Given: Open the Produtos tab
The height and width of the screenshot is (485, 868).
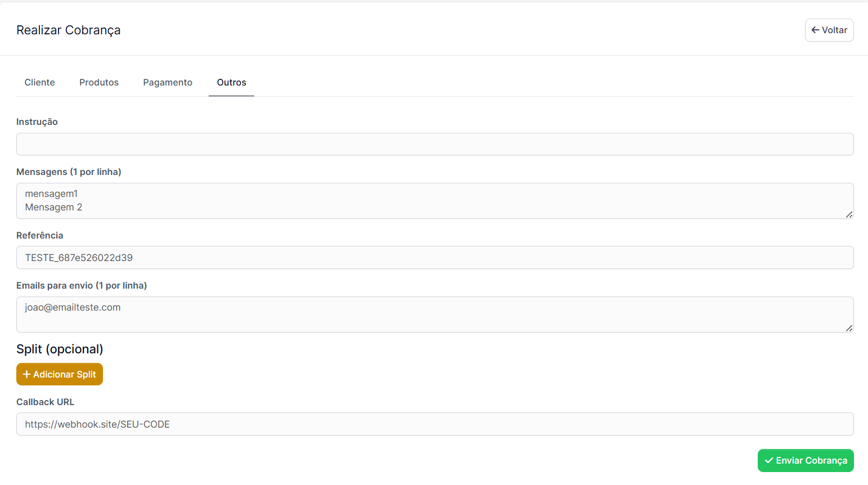Looking at the screenshot, I should pyautogui.click(x=99, y=82).
